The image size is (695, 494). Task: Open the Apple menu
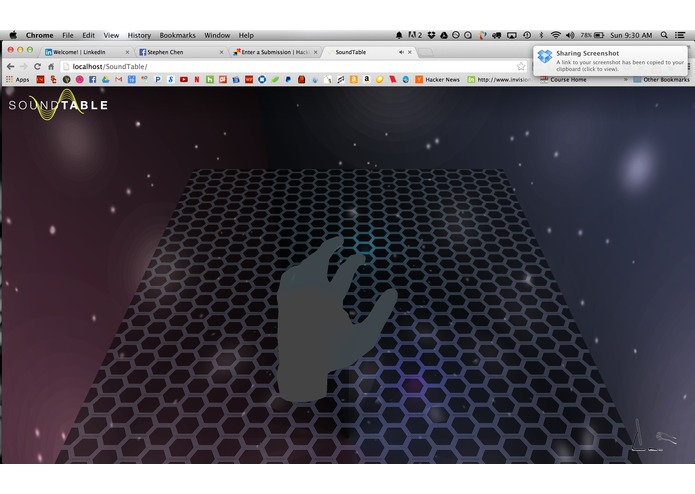(13, 35)
